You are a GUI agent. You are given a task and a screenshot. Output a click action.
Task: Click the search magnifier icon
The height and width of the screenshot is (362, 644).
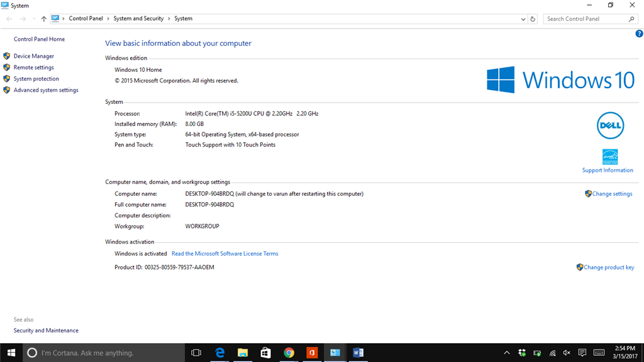point(631,19)
